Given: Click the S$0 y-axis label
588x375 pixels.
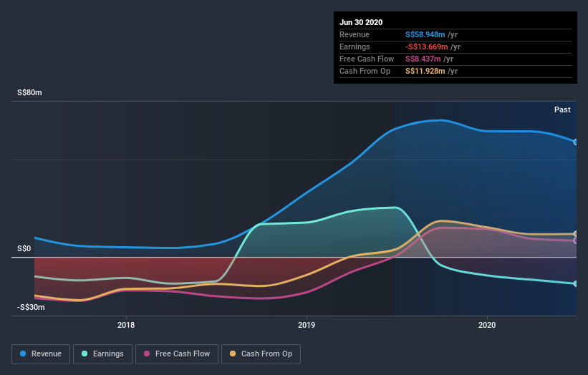Looking at the screenshot, I should (x=24, y=248).
